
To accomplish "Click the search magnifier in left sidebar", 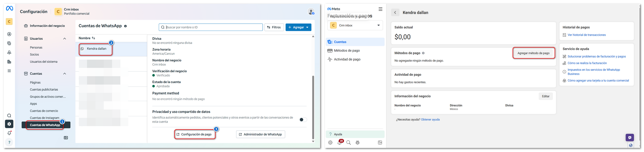I will coord(9,116).
